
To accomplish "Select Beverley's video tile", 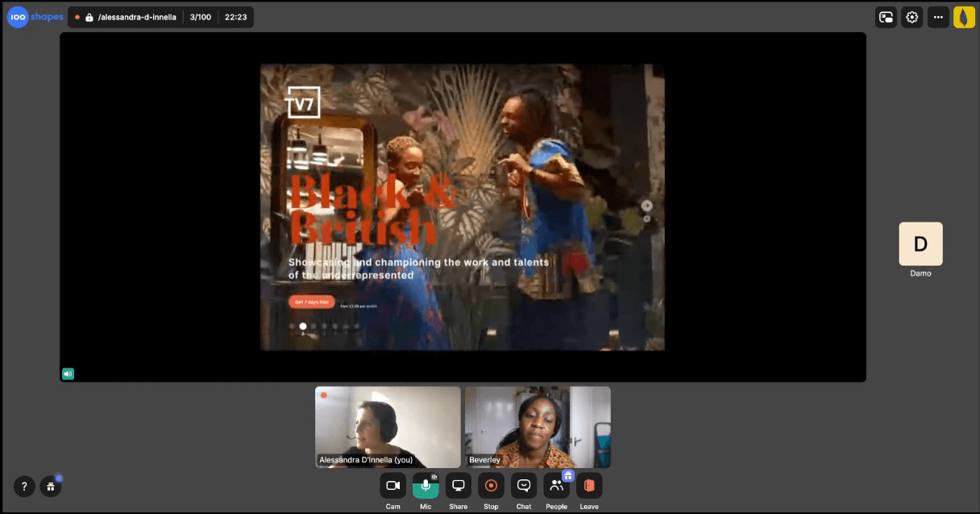I will pos(538,427).
